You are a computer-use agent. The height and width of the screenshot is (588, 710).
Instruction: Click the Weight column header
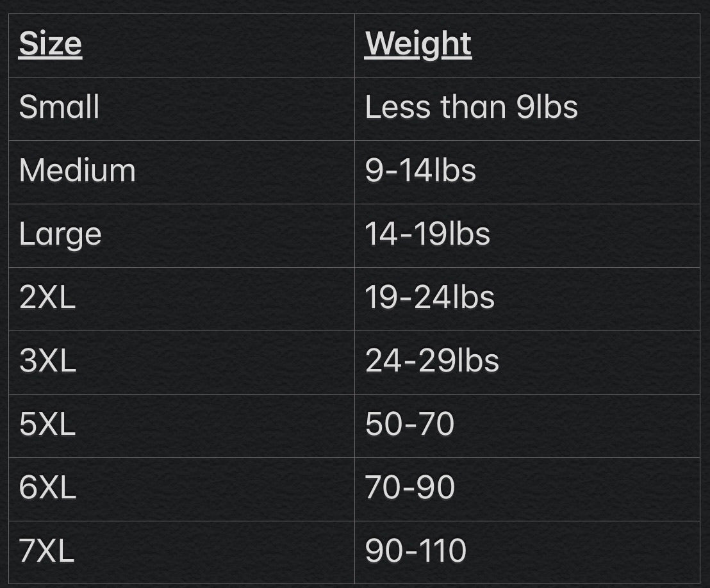click(527, 45)
